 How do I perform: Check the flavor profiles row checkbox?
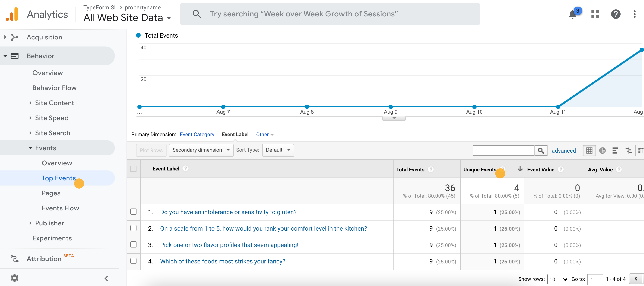[x=133, y=244]
